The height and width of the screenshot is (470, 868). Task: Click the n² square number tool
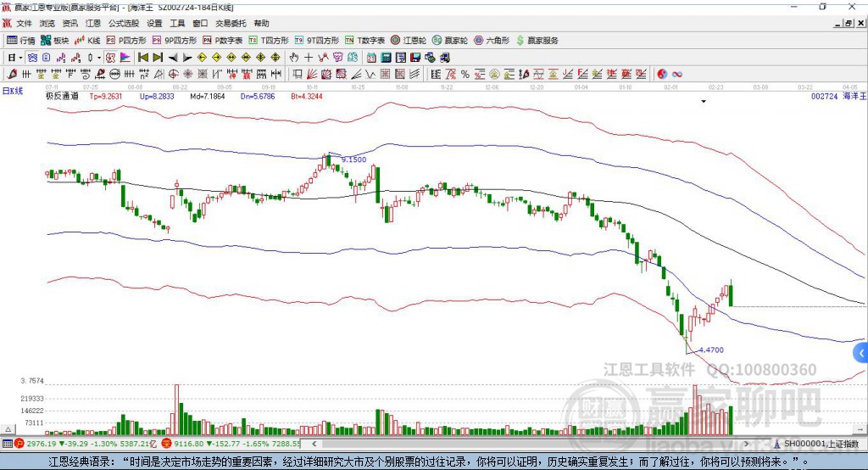click(144, 75)
